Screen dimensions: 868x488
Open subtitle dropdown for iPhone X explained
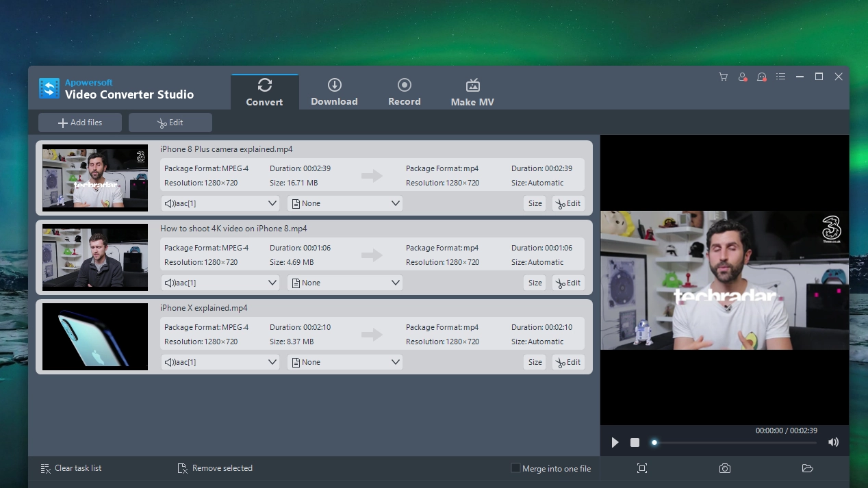tap(345, 362)
